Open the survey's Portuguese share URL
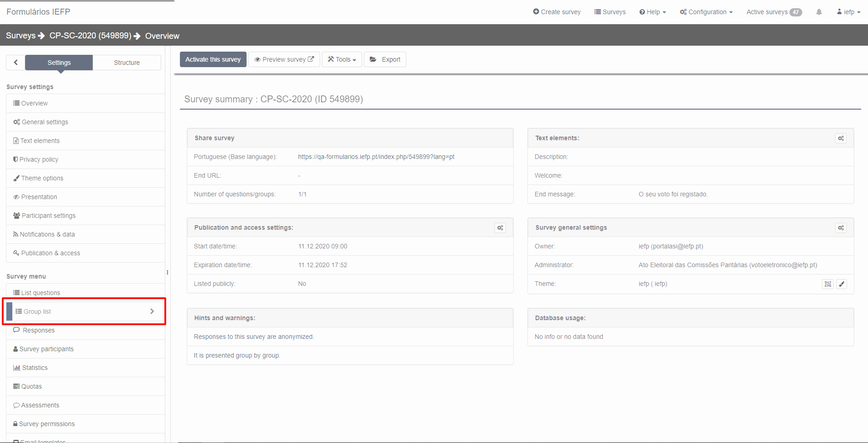The image size is (868, 443). (376, 157)
